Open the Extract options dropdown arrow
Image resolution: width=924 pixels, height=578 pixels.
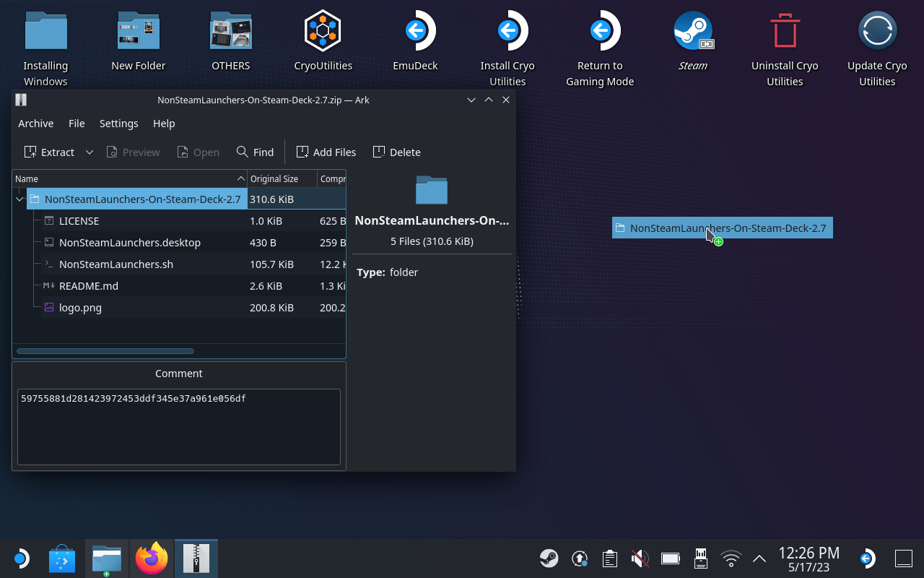tap(89, 152)
